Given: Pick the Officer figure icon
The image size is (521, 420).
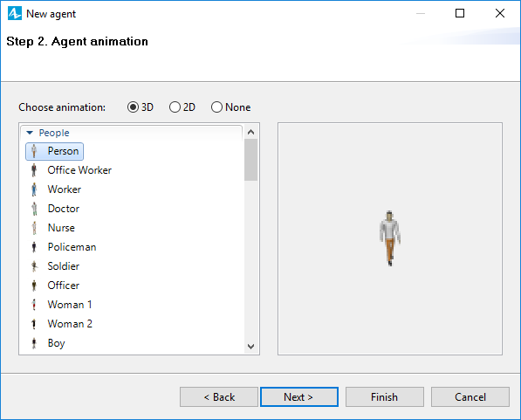Looking at the screenshot, I should coord(34,286).
